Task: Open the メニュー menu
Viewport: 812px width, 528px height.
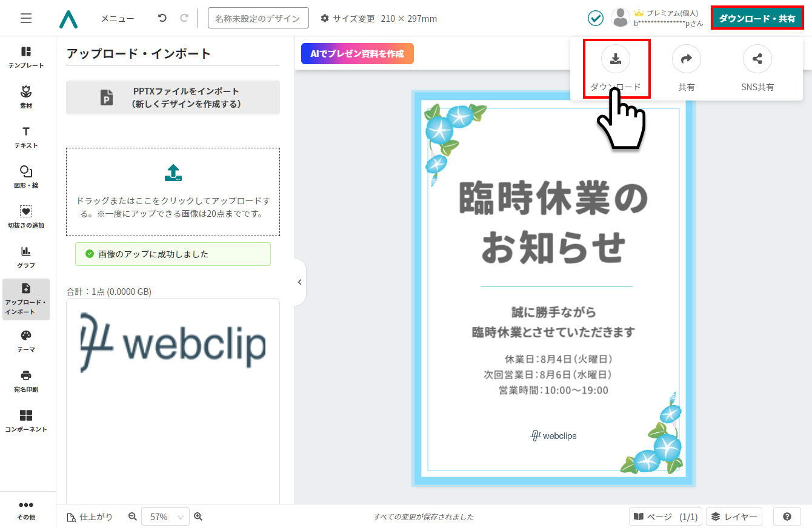Action: [118, 19]
